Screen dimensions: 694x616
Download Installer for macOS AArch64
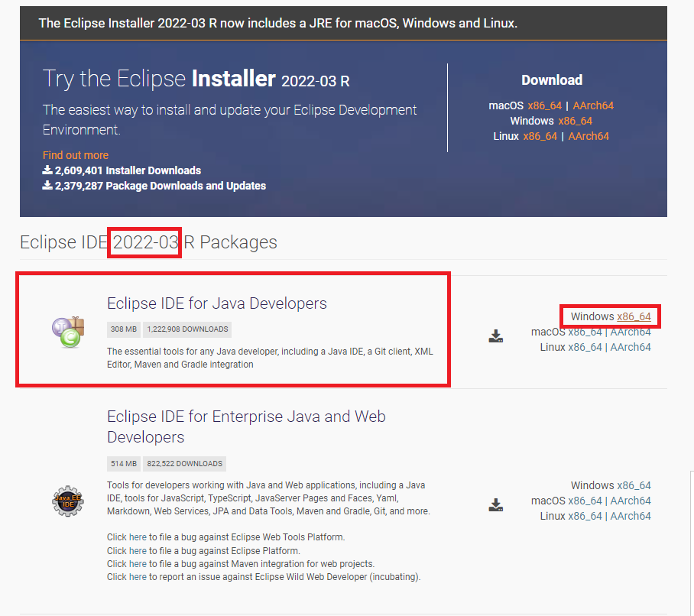(593, 105)
